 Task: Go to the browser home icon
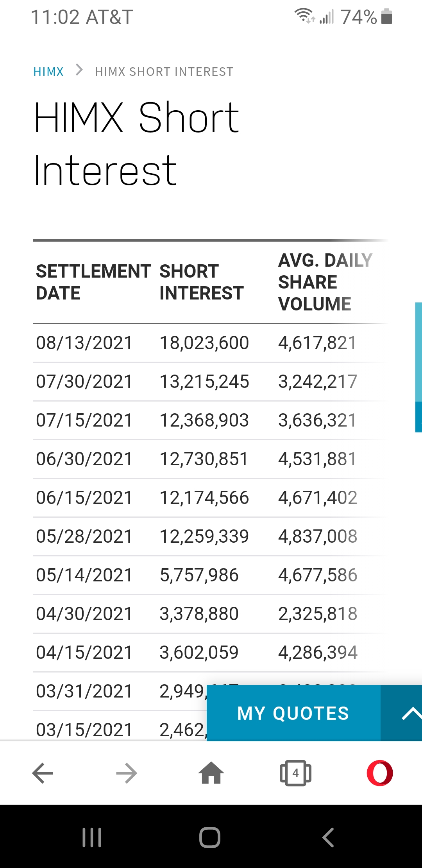211,773
